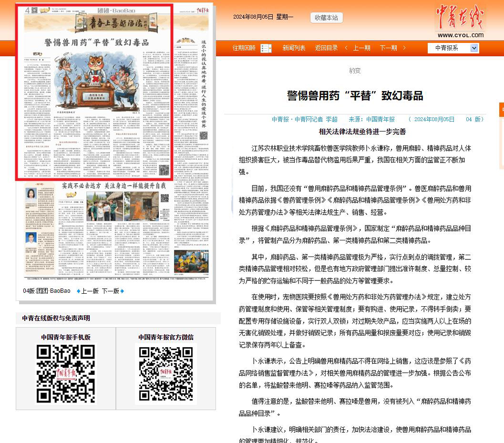Open the 往期回顾 calendar list icon
The height and width of the screenshot is (443, 504).
point(266,48)
